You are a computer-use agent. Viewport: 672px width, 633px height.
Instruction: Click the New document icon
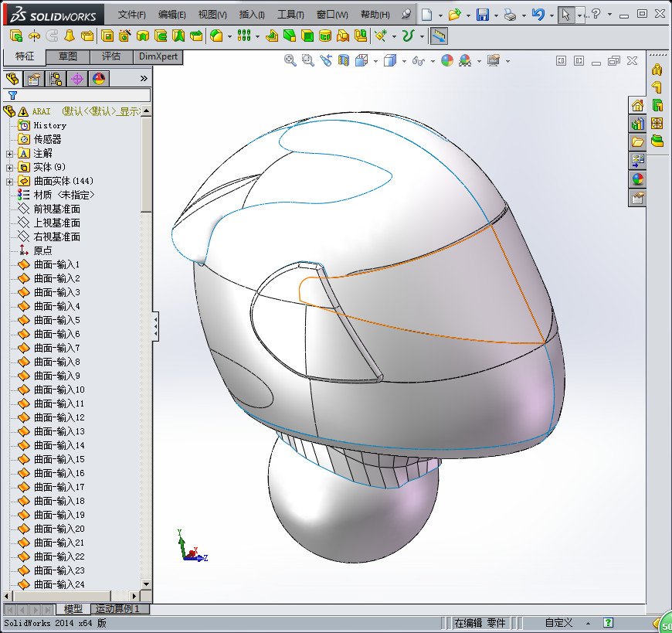click(426, 15)
